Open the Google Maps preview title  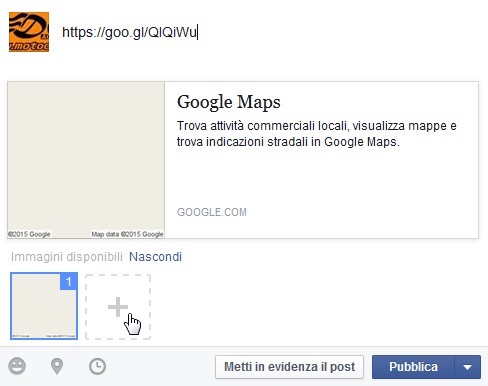[x=229, y=102]
